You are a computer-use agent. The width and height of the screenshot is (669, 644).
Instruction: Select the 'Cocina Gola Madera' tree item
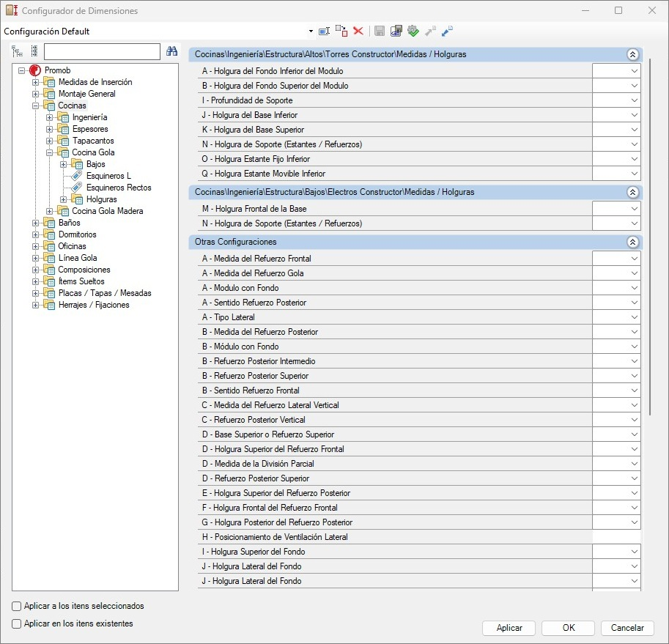pyautogui.click(x=107, y=211)
